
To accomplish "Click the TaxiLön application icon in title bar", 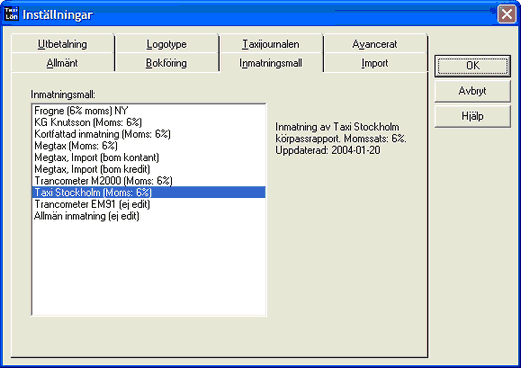I will click(x=11, y=14).
